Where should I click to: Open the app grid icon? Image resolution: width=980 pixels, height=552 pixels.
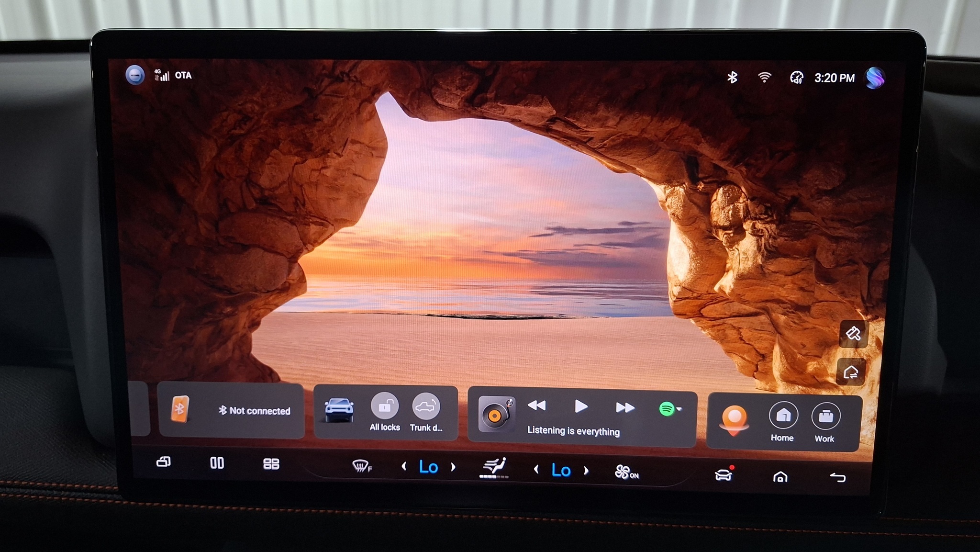(271, 464)
